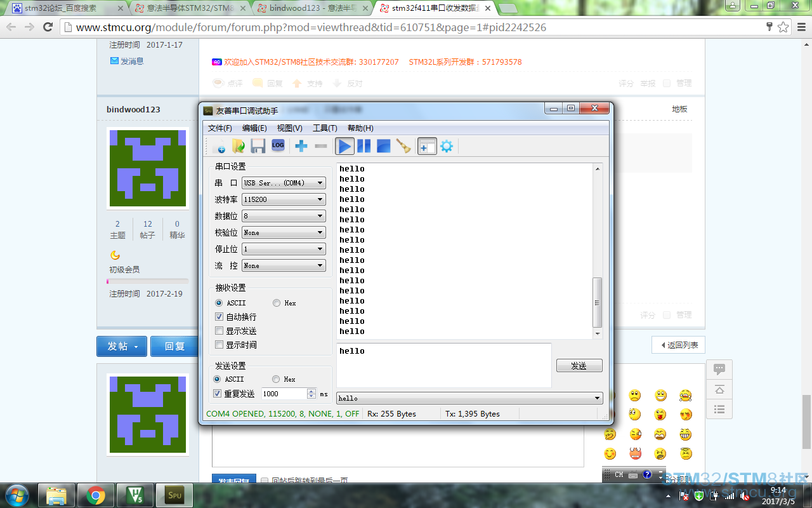Enable the 显示时间 checkbox
Viewport: 812px width, 508px height.
coord(219,345)
